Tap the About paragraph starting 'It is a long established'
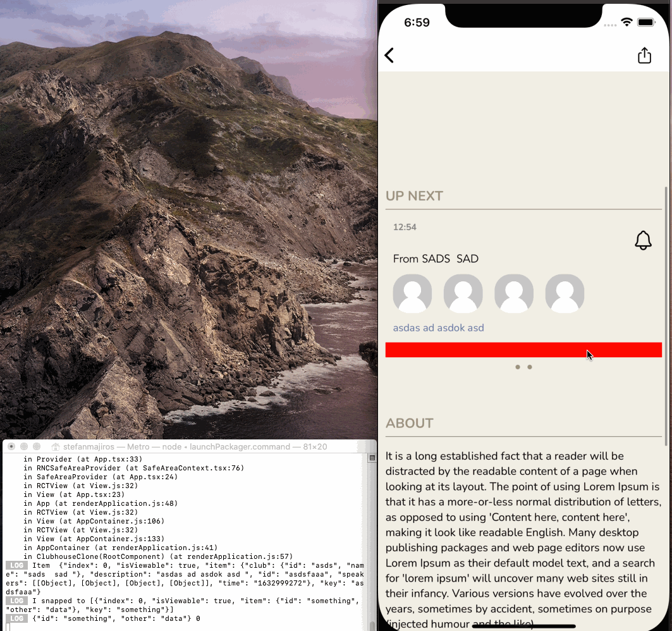The height and width of the screenshot is (631, 672). pyautogui.click(x=523, y=540)
